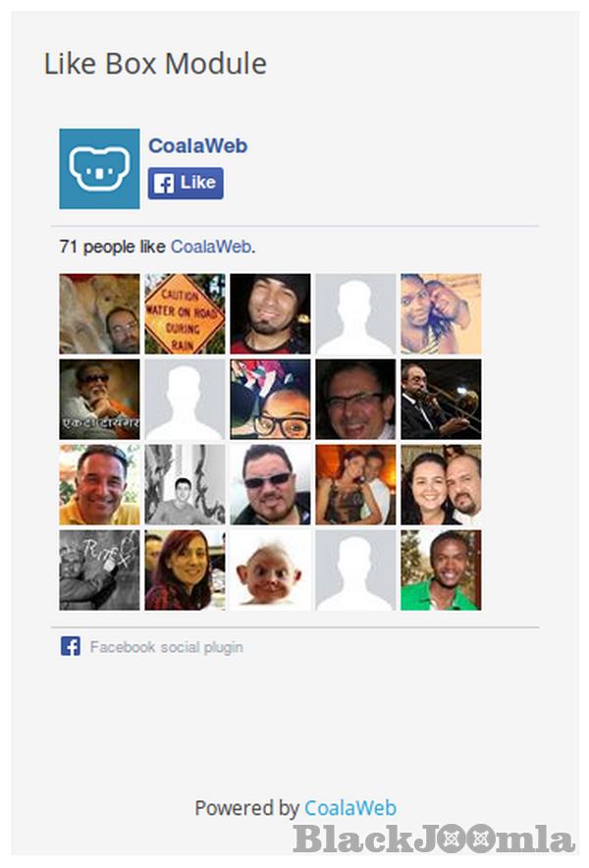This screenshot has height=868, width=589.
Task: Click the Facebook Like button
Action: [186, 184]
